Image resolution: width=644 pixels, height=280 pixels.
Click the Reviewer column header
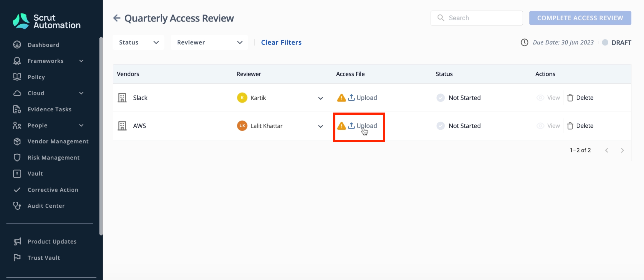click(x=249, y=74)
